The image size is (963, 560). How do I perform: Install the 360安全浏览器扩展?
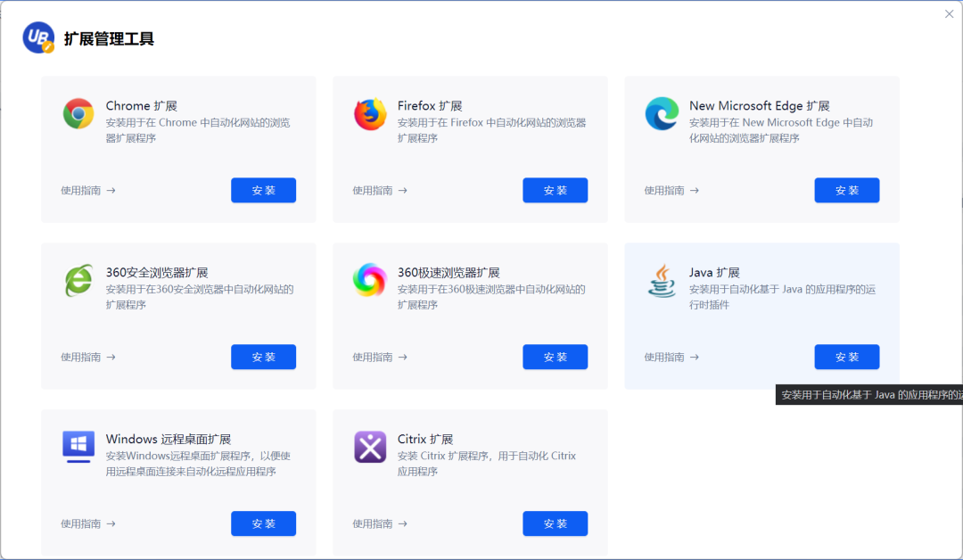[x=263, y=357]
